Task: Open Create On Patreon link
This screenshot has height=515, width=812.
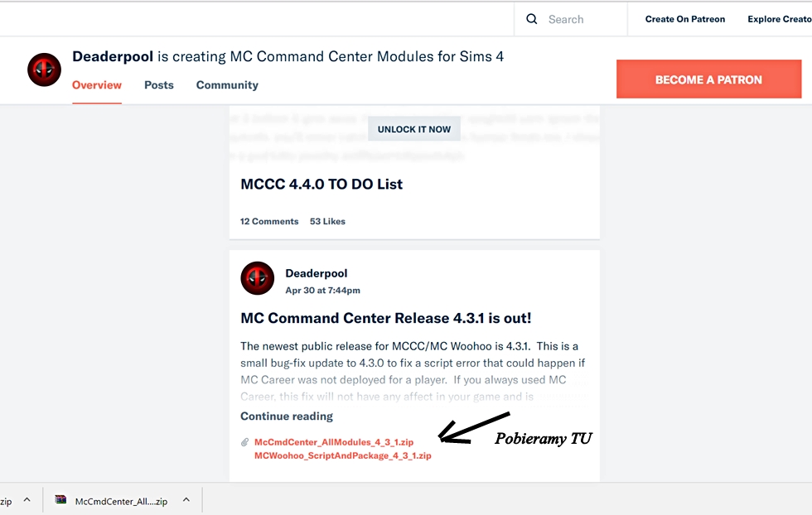Action: click(x=684, y=19)
